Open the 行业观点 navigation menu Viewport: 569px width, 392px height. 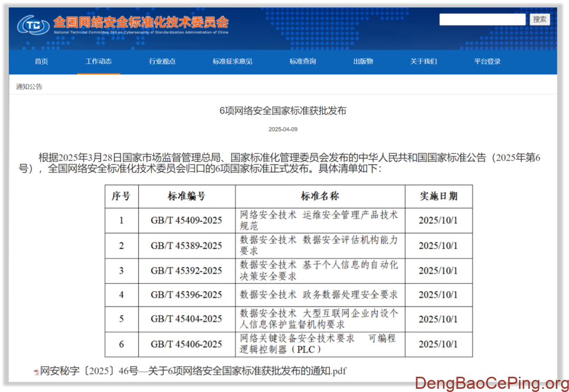(162, 61)
